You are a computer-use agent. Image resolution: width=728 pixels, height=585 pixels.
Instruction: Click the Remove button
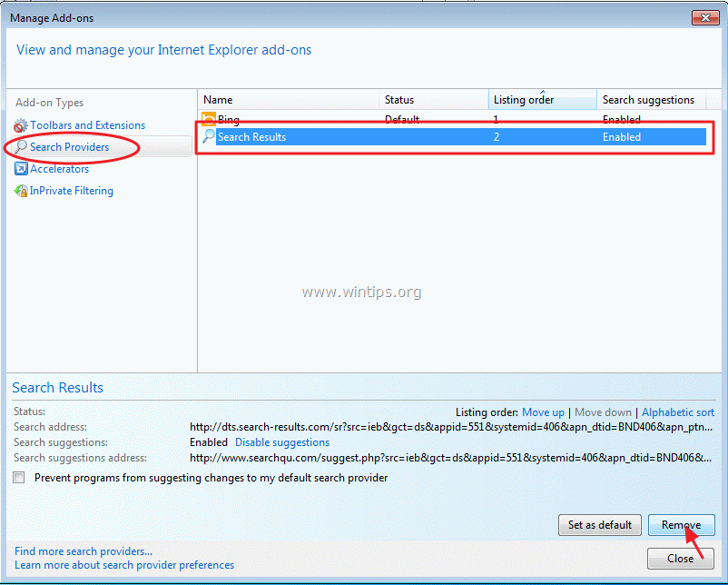pos(681,525)
